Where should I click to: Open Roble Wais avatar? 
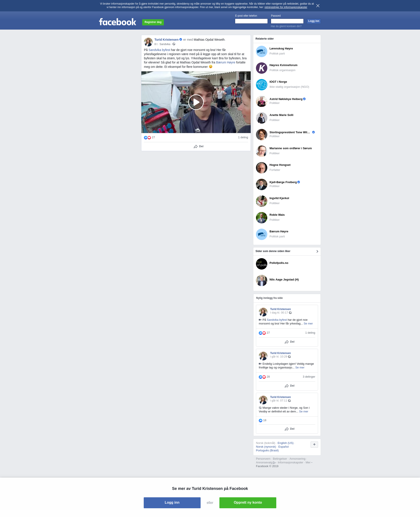click(262, 218)
